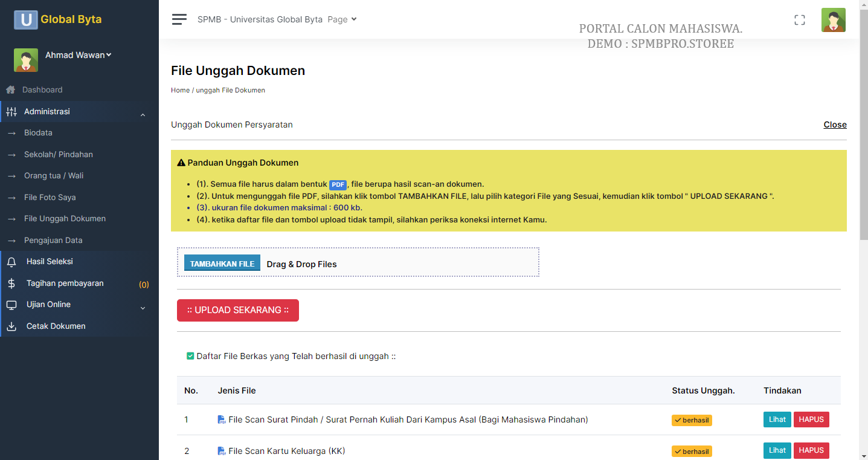Open the top-right user avatar
Viewport: 868px width, 460px height.
coord(834,20)
